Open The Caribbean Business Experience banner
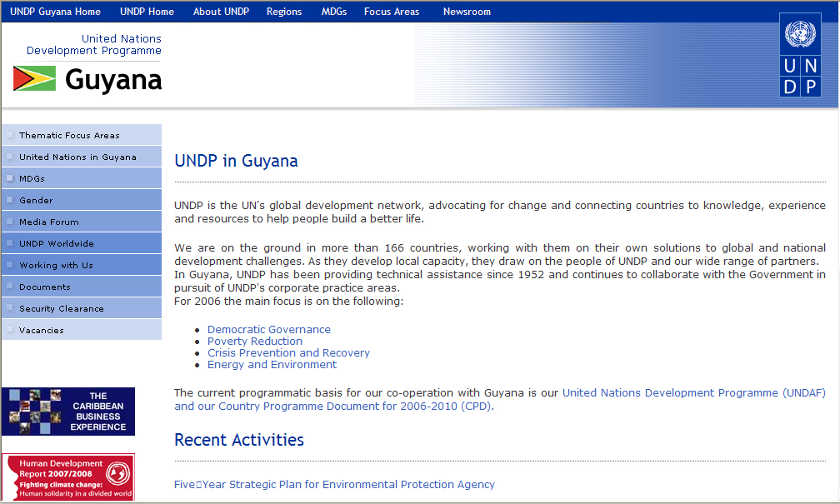This screenshot has height=504, width=840. [68, 412]
